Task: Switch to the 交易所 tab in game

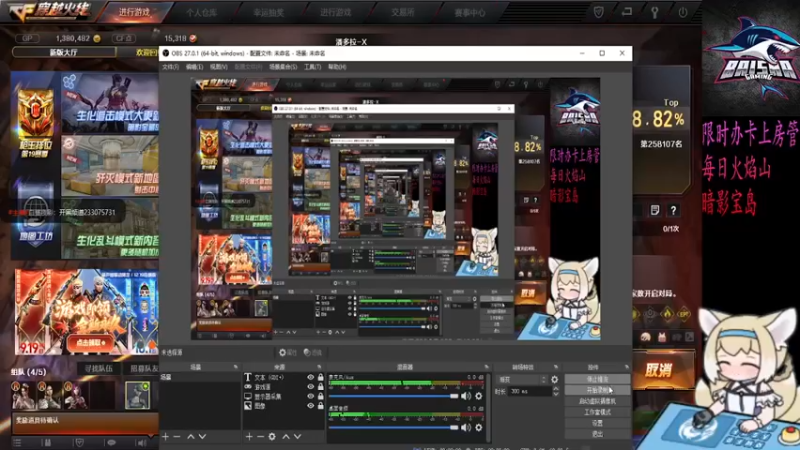Action: click(403, 13)
